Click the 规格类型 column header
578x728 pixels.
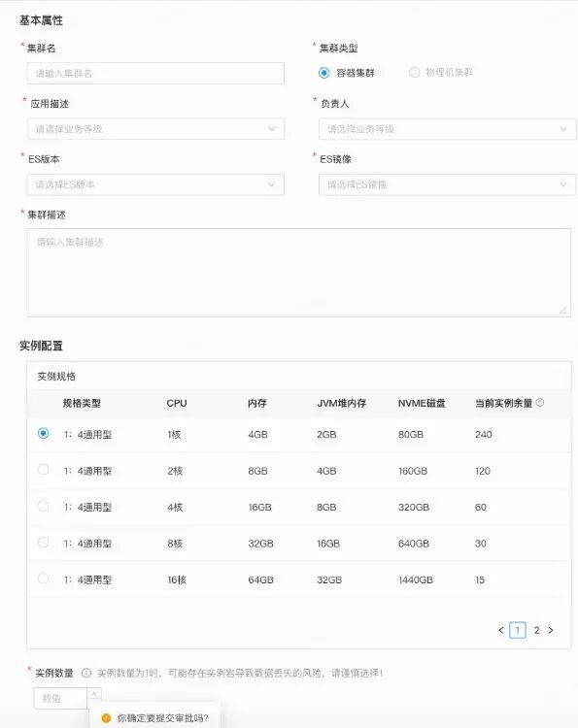coord(82,403)
